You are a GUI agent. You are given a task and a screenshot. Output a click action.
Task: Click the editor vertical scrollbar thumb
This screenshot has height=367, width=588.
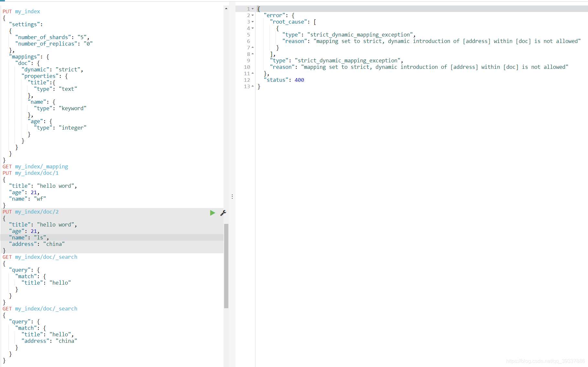tap(226, 266)
